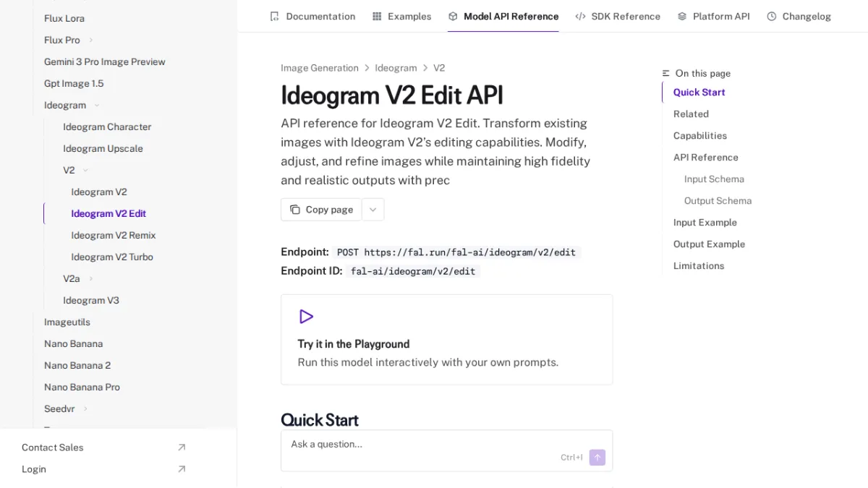
Task: Open Ideogram Upscale page
Action: pyautogui.click(x=103, y=148)
